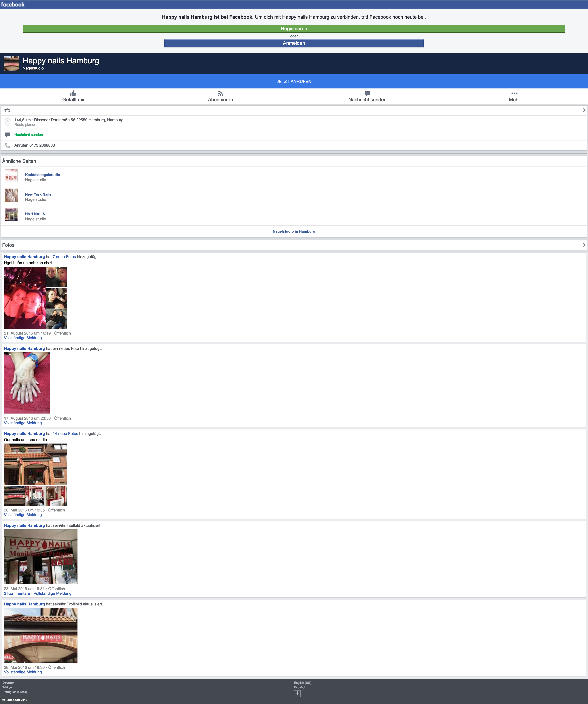Click the plus icon for more languages
Viewport: 588px width, 704px height.
297,693
